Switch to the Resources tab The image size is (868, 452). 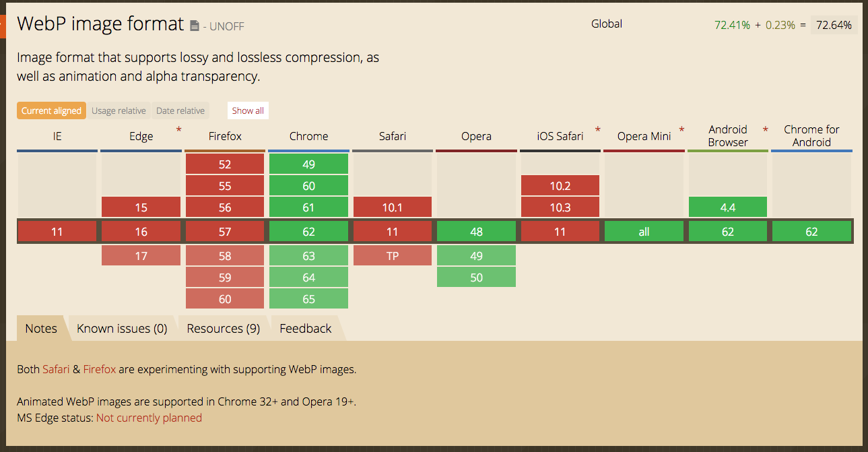click(x=223, y=329)
